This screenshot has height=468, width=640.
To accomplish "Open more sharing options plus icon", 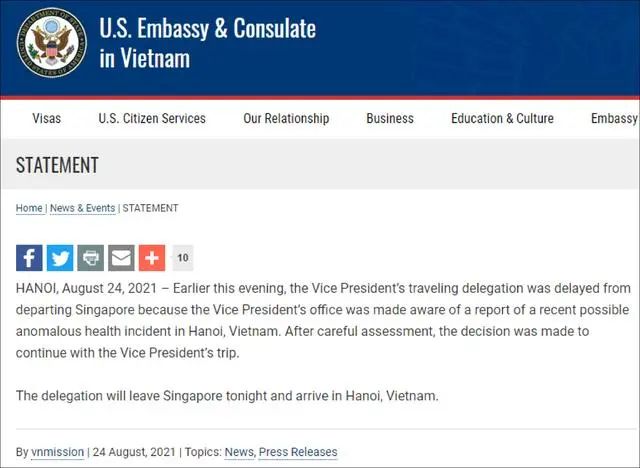I will [152, 258].
